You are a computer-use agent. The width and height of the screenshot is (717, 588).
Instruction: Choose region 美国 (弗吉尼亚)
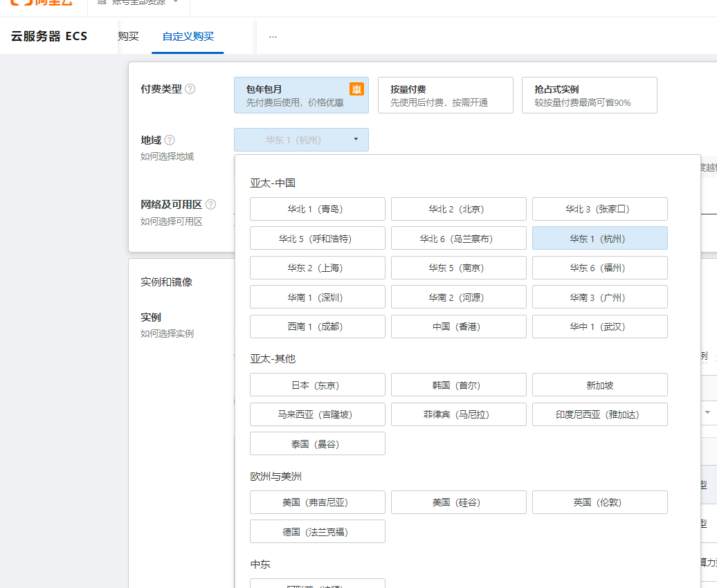pos(318,502)
